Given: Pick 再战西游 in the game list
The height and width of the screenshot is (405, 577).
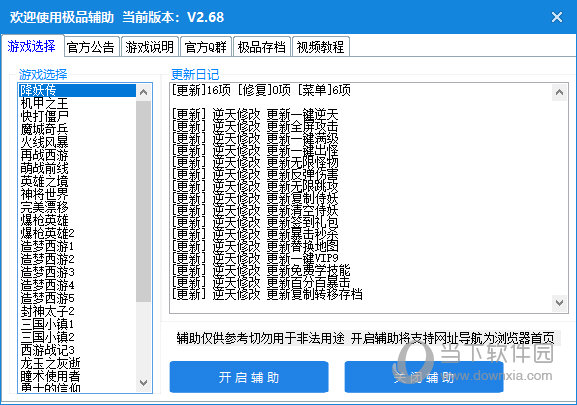Looking at the screenshot, I should pos(77,155).
